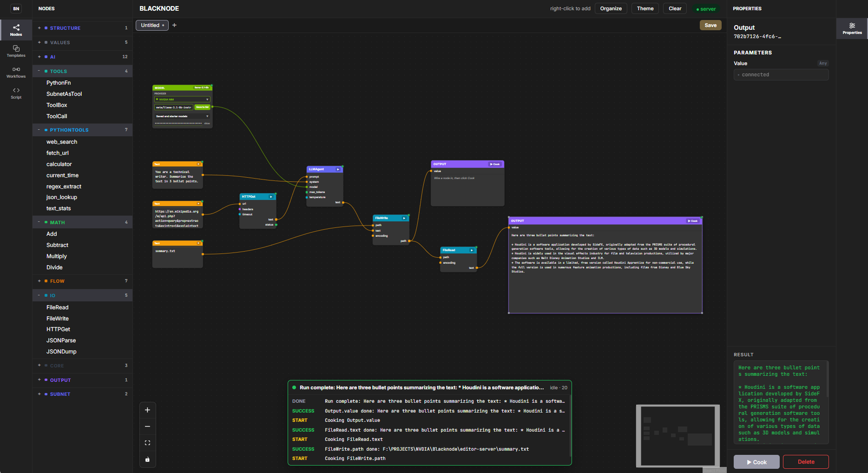Expand the OUTPUT category
868x473 pixels.
click(82, 380)
